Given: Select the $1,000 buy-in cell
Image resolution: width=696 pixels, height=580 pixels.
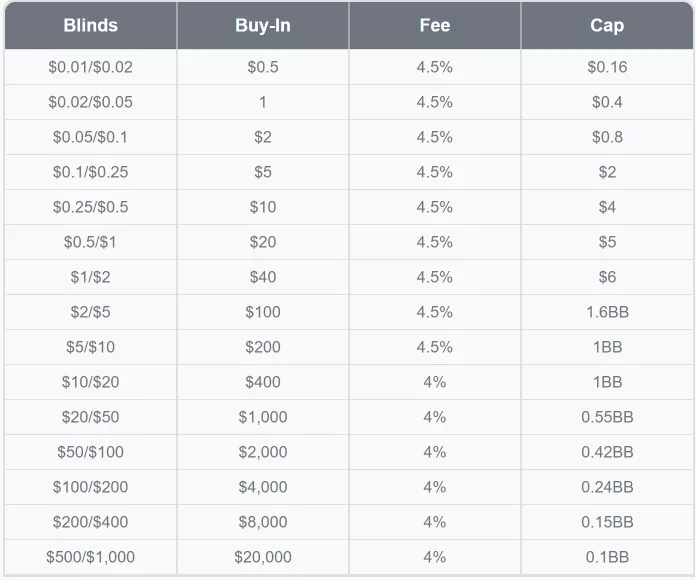Looking at the screenshot, I should 263,417.
